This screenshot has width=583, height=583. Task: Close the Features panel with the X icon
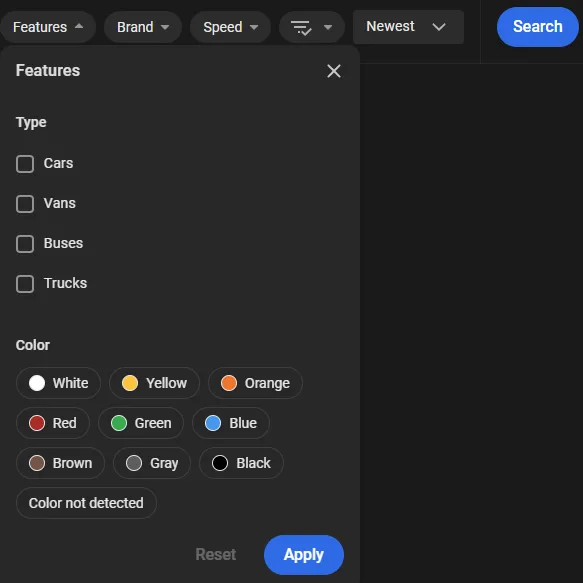[x=334, y=71]
